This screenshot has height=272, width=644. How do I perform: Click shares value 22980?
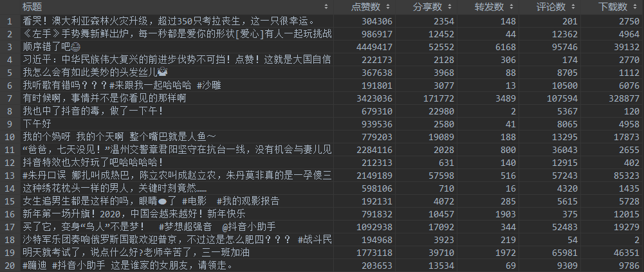[x=441, y=111]
